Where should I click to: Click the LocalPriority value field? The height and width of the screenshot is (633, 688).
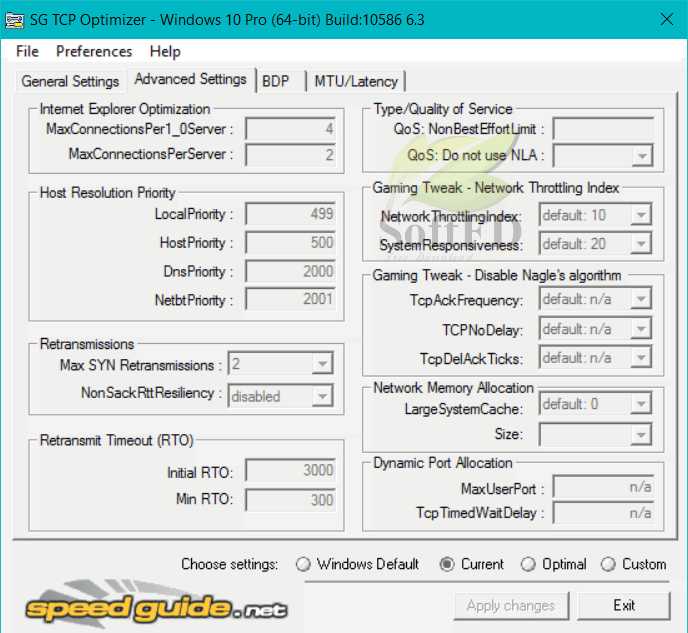click(x=290, y=214)
